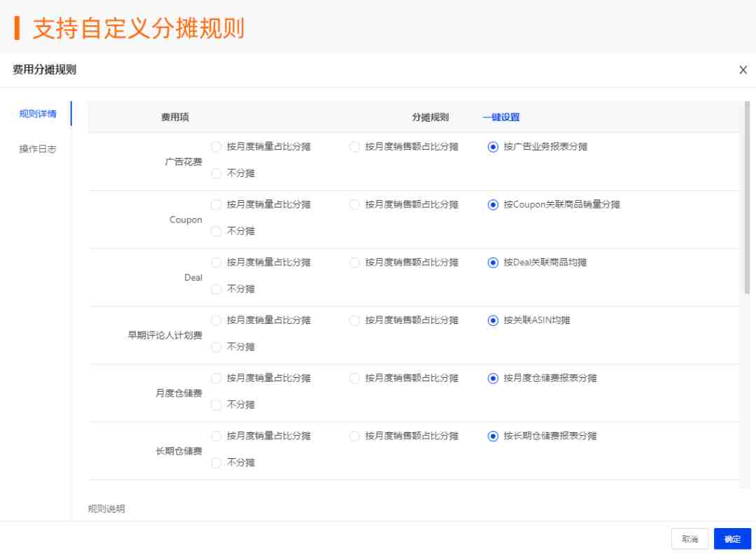Click the 早期评论人计划费 row label
This screenshot has width=756, height=554.
click(165, 335)
